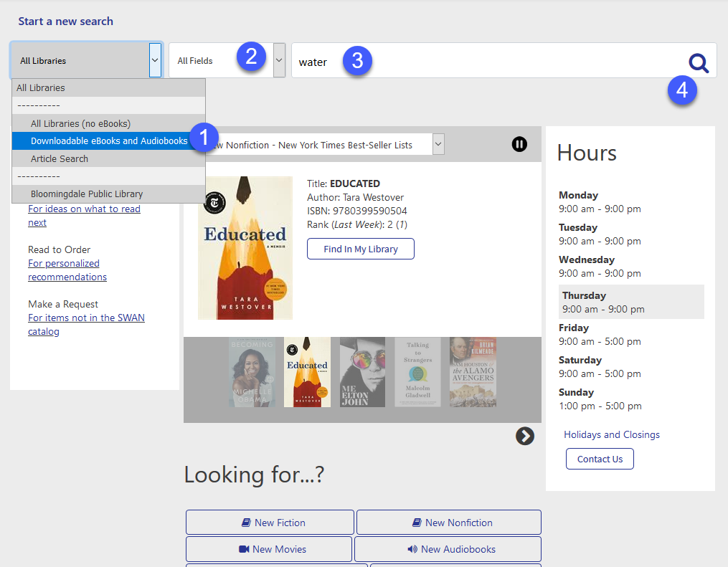This screenshot has width=728, height=567.
Task: Select the small Educated thumbnail in carousel strip
Action: point(307,372)
